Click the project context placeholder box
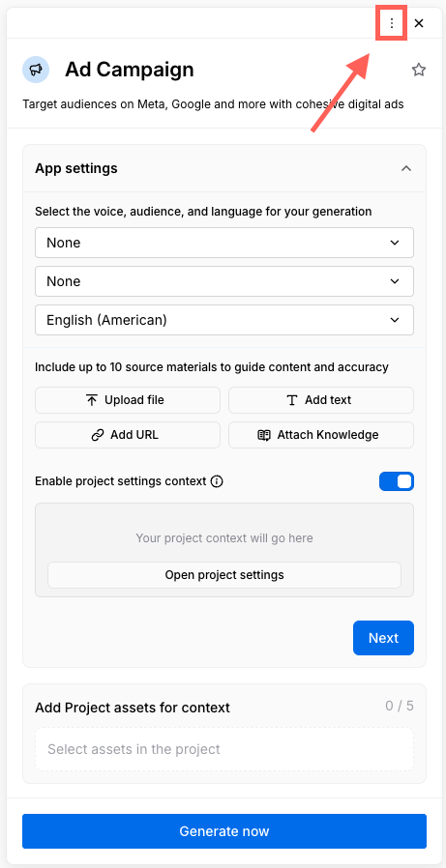This screenshot has width=446, height=868. click(x=223, y=538)
